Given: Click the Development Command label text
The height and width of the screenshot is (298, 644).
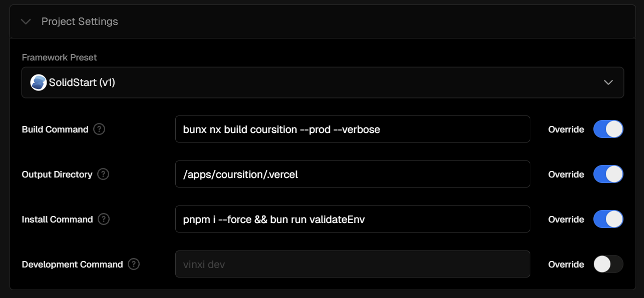Looking at the screenshot, I should click(x=73, y=264).
